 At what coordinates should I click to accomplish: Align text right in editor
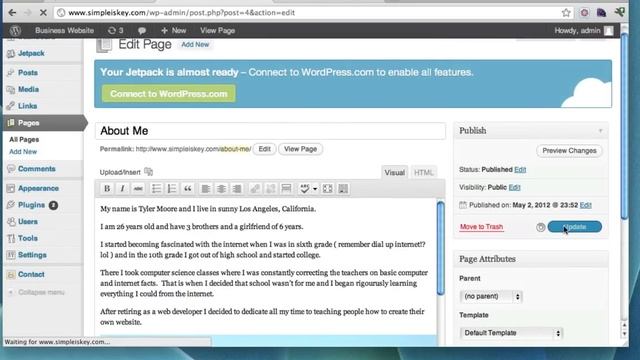point(237,189)
